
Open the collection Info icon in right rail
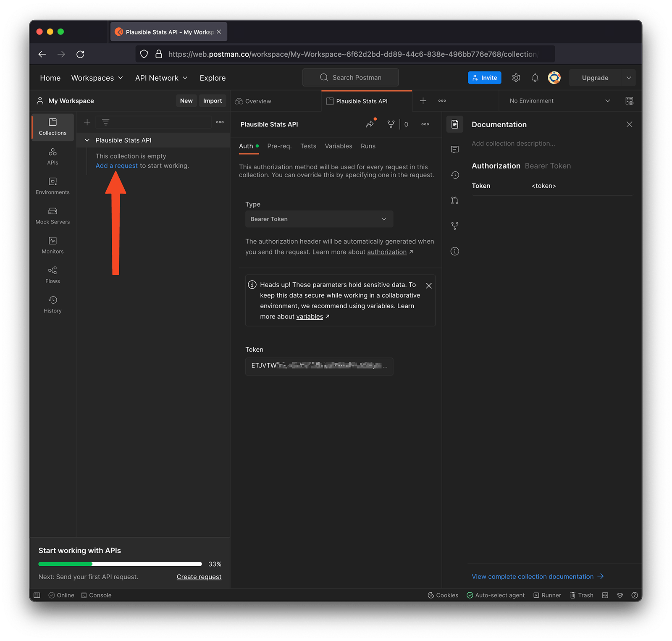tap(454, 251)
